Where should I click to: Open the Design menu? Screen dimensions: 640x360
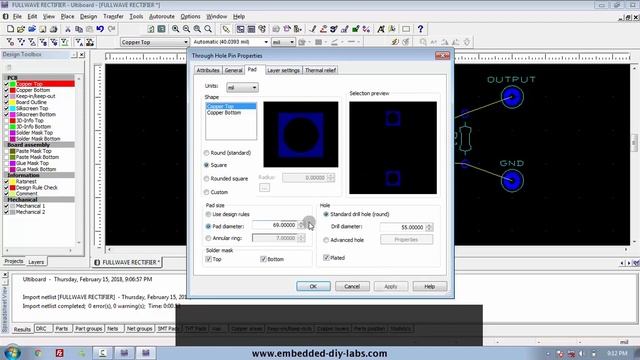click(88, 17)
